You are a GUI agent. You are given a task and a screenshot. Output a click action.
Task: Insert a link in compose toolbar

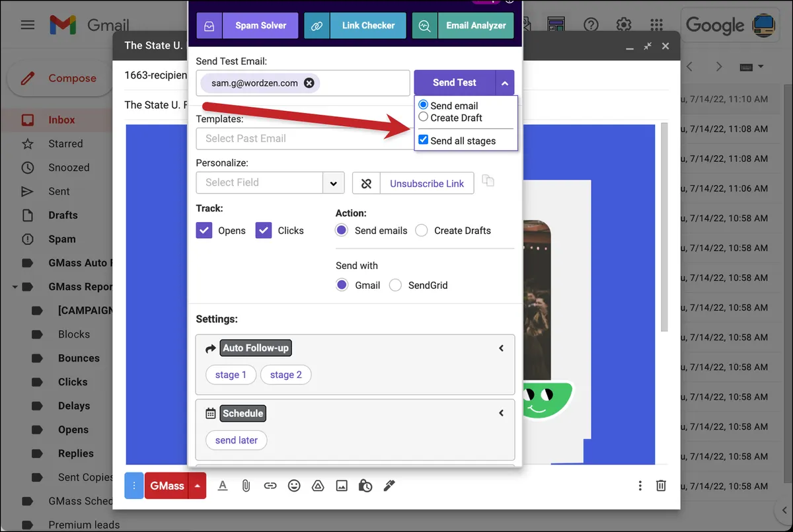pyautogui.click(x=270, y=486)
